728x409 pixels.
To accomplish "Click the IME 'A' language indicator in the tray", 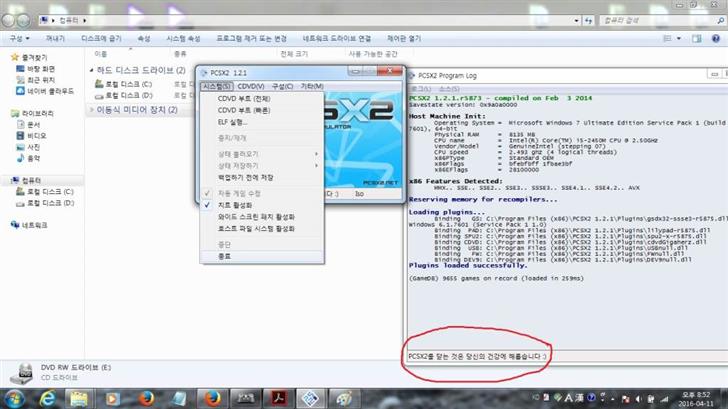I will (568, 398).
